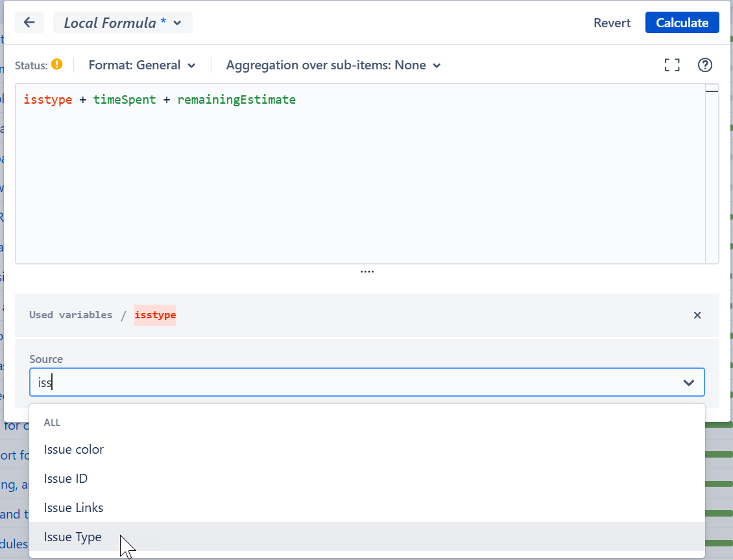Expand Aggregation over sub-items dropdown
The width and height of the screenshot is (733, 560).
[333, 65]
